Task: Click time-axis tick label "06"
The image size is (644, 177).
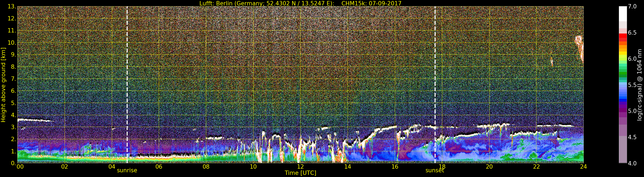Action: click(x=159, y=167)
